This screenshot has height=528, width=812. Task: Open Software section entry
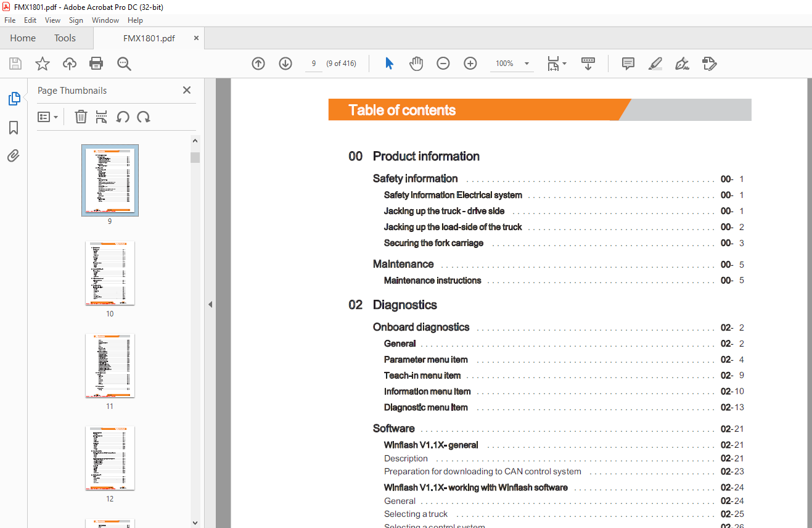393,429
